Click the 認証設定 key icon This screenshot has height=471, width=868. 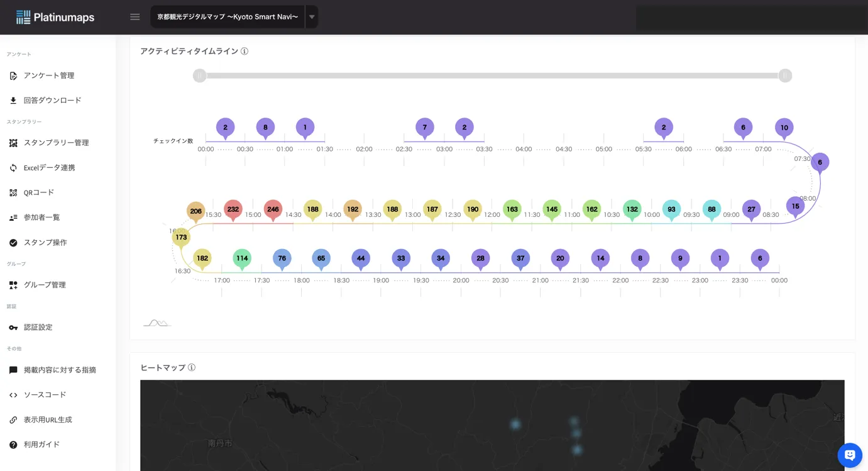(13, 328)
